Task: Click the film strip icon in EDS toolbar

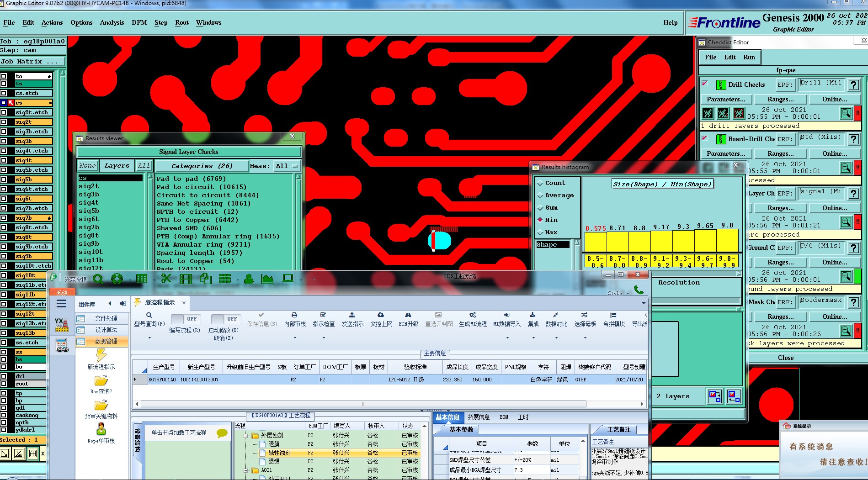Action: [186, 279]
